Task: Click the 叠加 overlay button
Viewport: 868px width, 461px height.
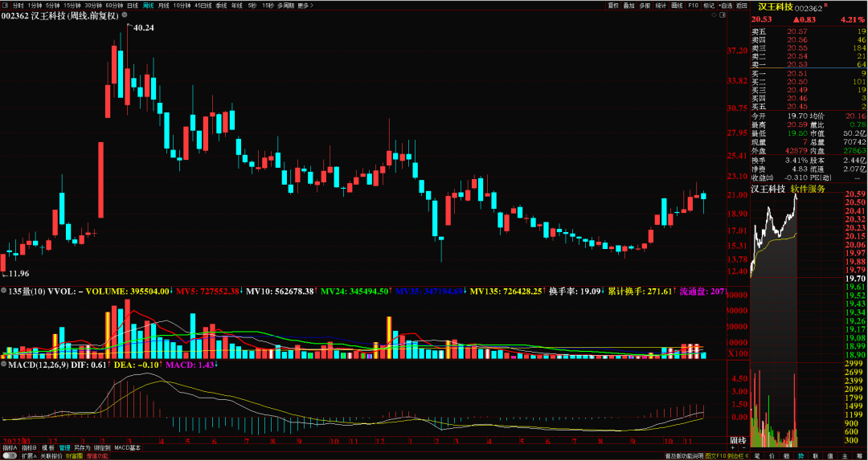Action: [x=628, y=6]
